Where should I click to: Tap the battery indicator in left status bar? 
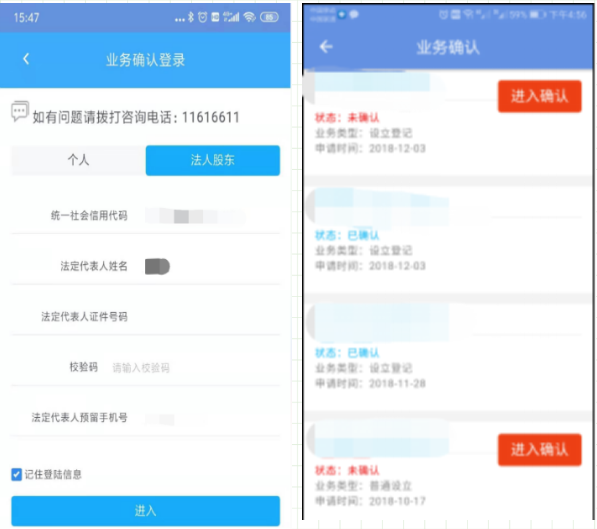click(269, 17)
